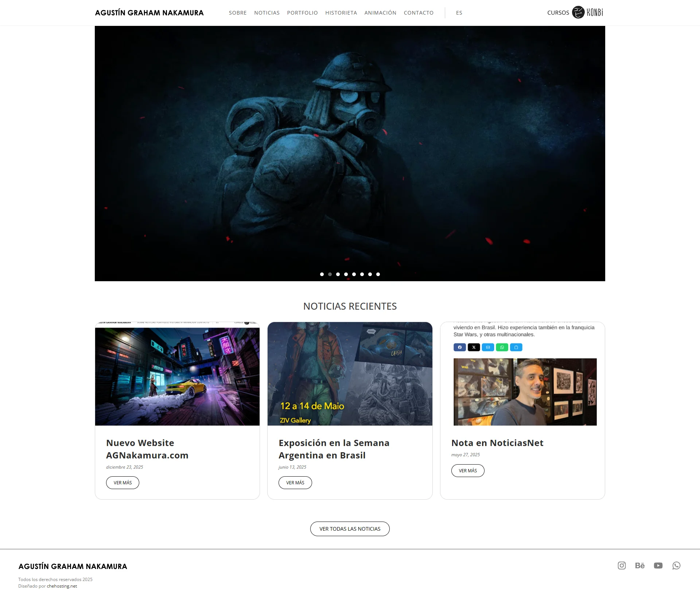Open the Behance profile icon
The height and width of the screenshot is (604, 700).
pos(640,565)
